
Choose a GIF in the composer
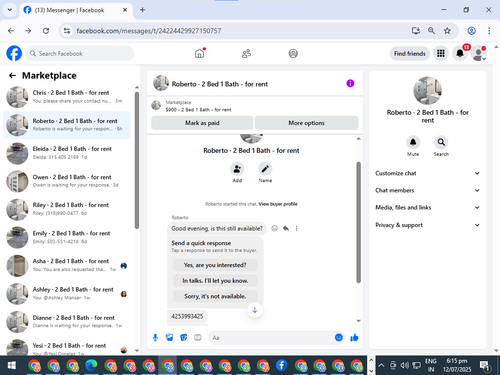point(198,338)
